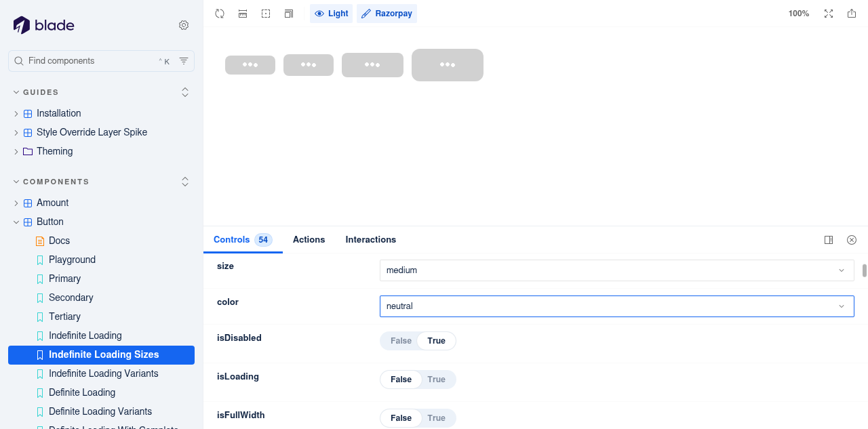Set isFullWidth to True
This screenshot has width=868, height=429.
tap(436, 418)
